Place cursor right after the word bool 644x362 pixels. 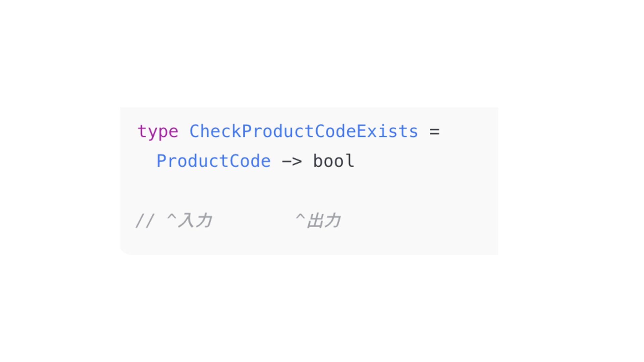click(355, 161)
